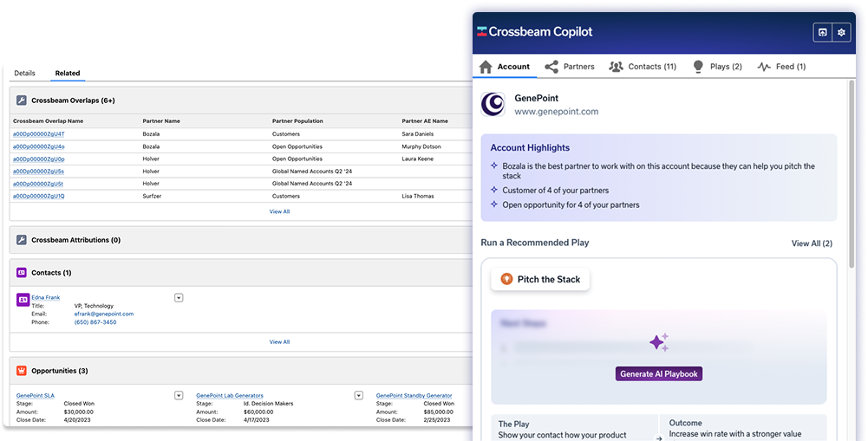Click the orange Opportunities crown icon
Image resolution: width=868 pixels, height=441 pixels.
(x=21, y=371)
